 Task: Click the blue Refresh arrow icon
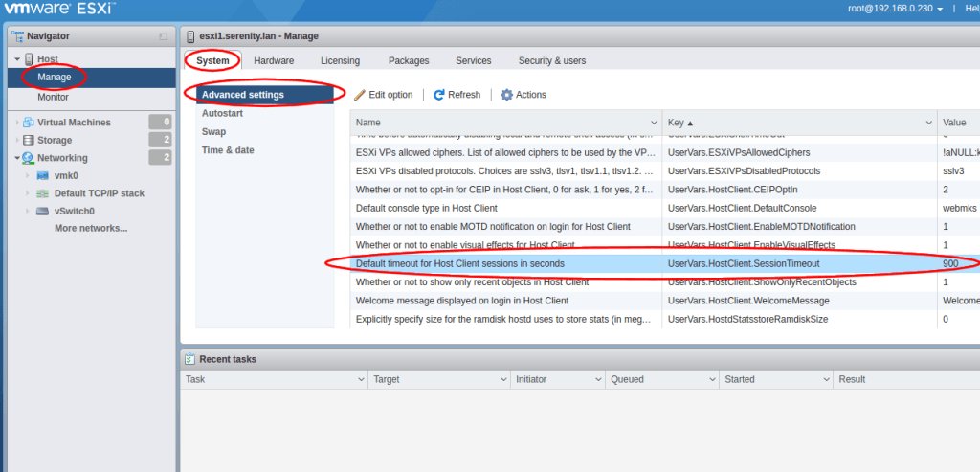[x=438, y=95]
